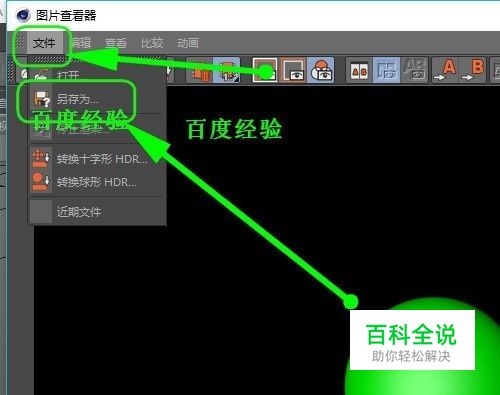The image size is (500, 395).
Task: Toggle the filter display eye icon
Action: [293, 70]
